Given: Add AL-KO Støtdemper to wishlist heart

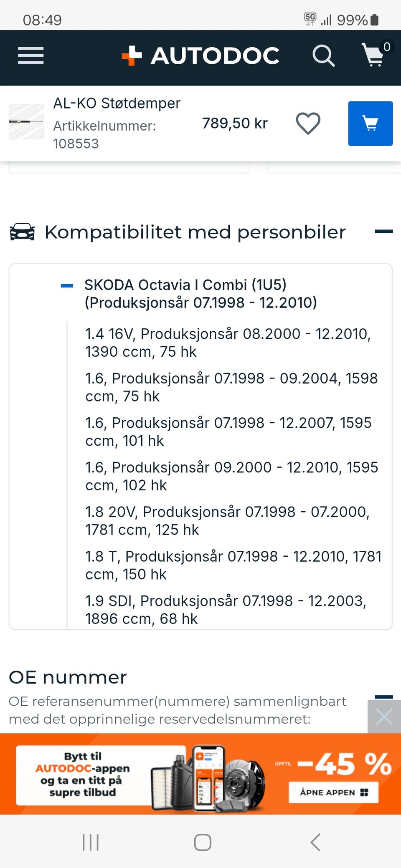Looking at the screenshot, I should pos(308,124).
